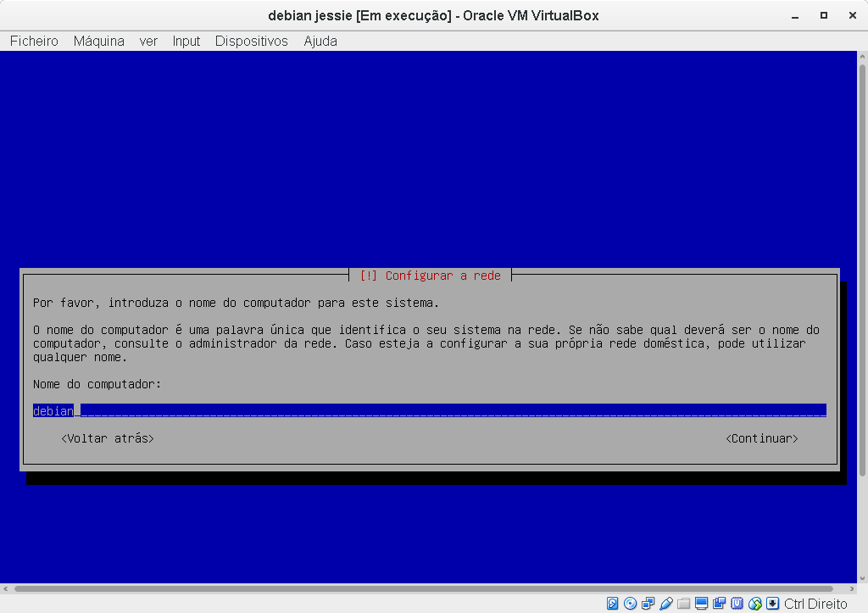This screenshot has width=868, height=613.
Task: Close the VirtualBox window
Action: pyautogui.click(x=853, y=16)
